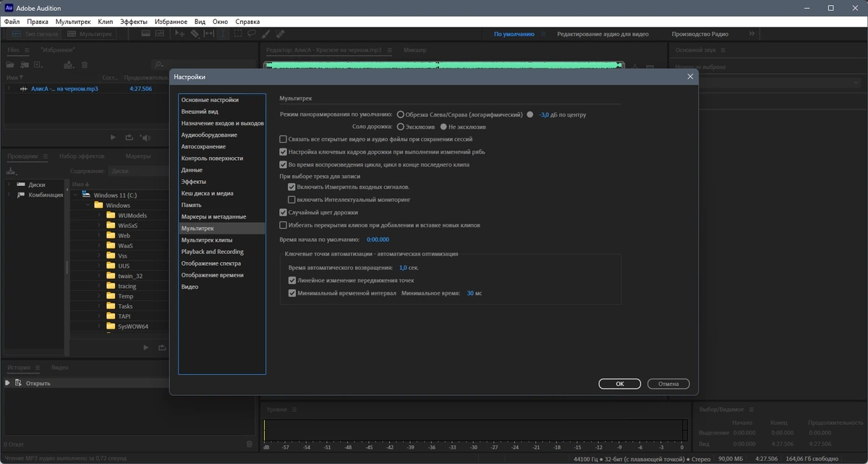The width and height of the screenshot is (868, 464).
Task: Select the Slip tool
Action: (x=208, y=34)
